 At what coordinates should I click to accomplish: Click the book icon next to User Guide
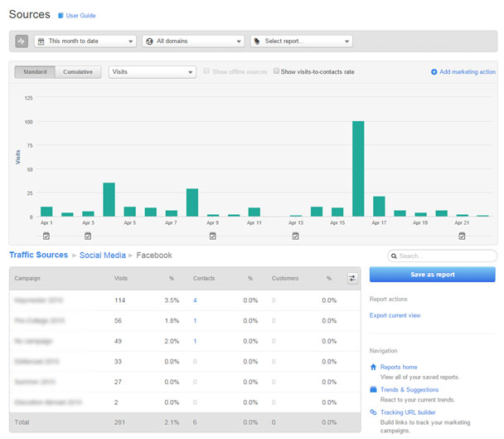[x=61, y=16]
